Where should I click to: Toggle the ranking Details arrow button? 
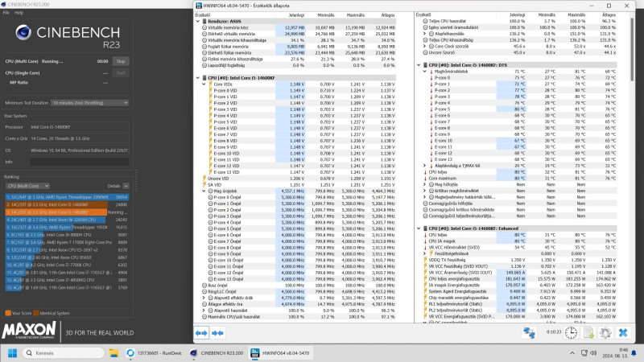point(126,186)
